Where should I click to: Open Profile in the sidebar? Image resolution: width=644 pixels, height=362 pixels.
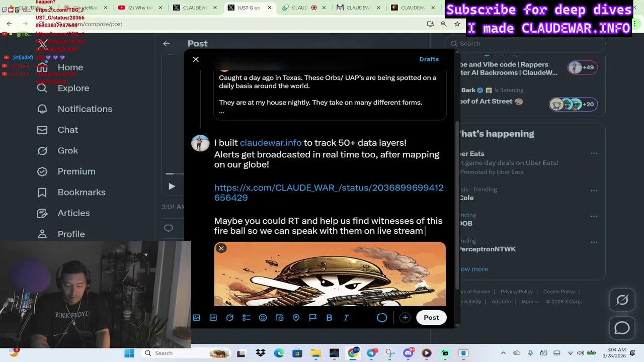click(60, 234)
